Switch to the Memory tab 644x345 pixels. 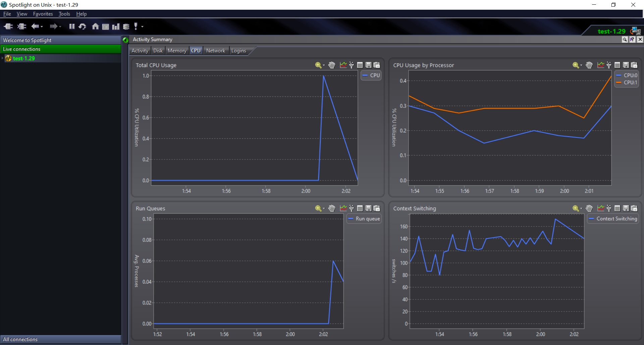[177, 51]
